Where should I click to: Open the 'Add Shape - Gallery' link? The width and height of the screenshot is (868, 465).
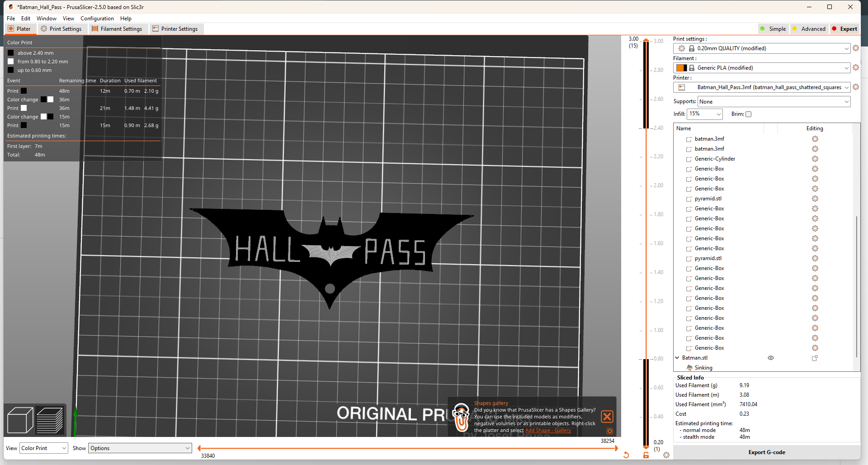point(547,431)
